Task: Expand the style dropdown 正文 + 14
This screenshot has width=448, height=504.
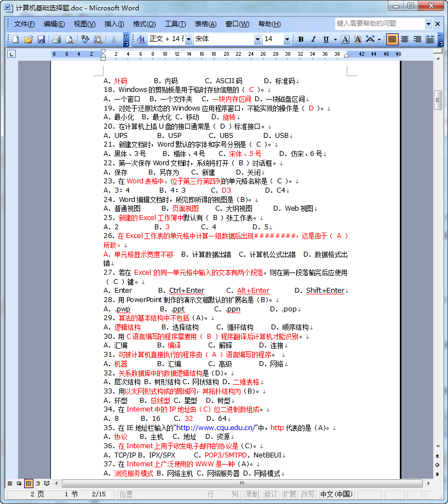Action: tap(189, 39)
